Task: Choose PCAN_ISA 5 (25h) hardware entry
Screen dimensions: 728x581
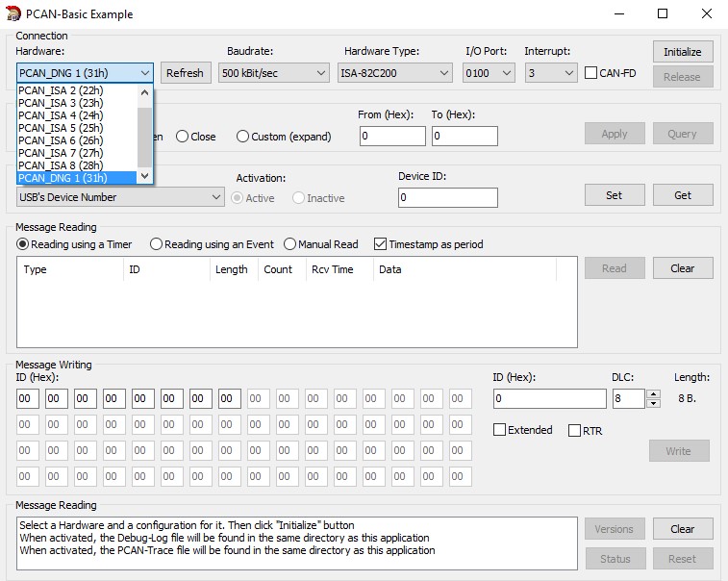Action: [77, 128]
